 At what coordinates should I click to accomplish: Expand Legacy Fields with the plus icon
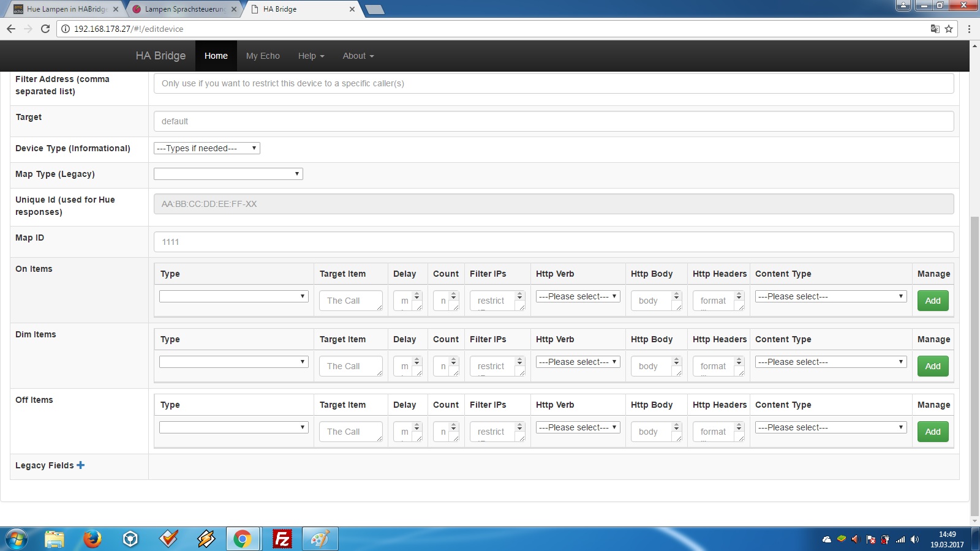[80, 465]
